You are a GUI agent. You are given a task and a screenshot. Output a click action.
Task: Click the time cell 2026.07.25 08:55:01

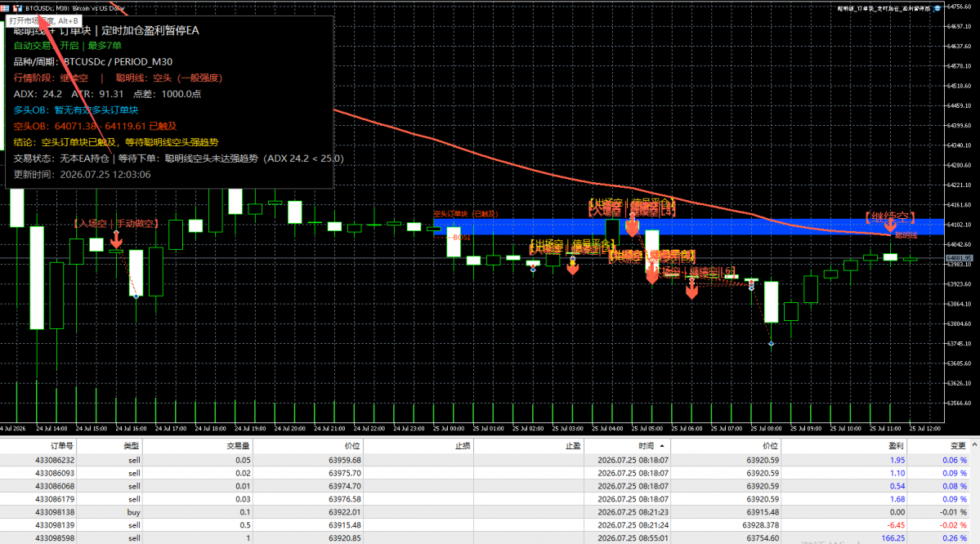(633, 537)
